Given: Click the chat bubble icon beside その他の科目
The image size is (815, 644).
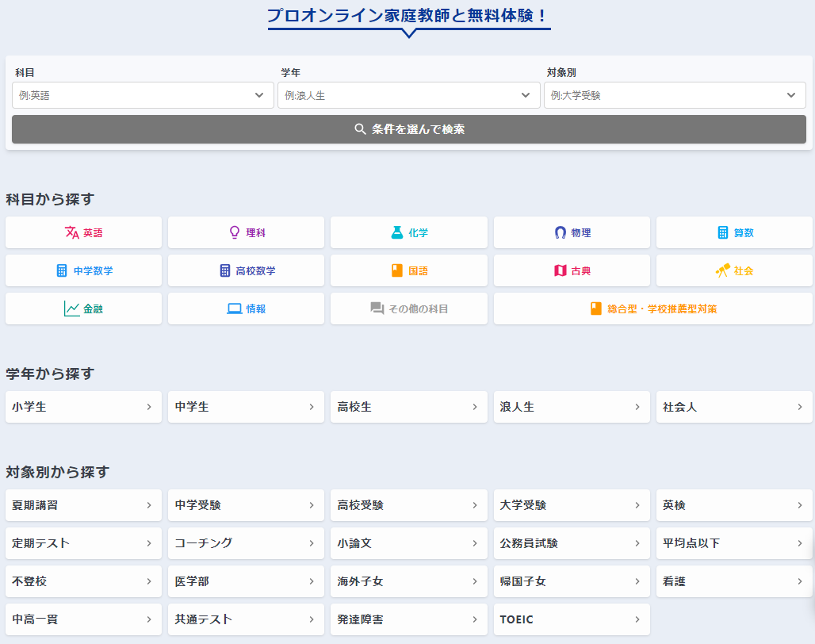Looking at the screenshot, I should click(x=377, y=309).
